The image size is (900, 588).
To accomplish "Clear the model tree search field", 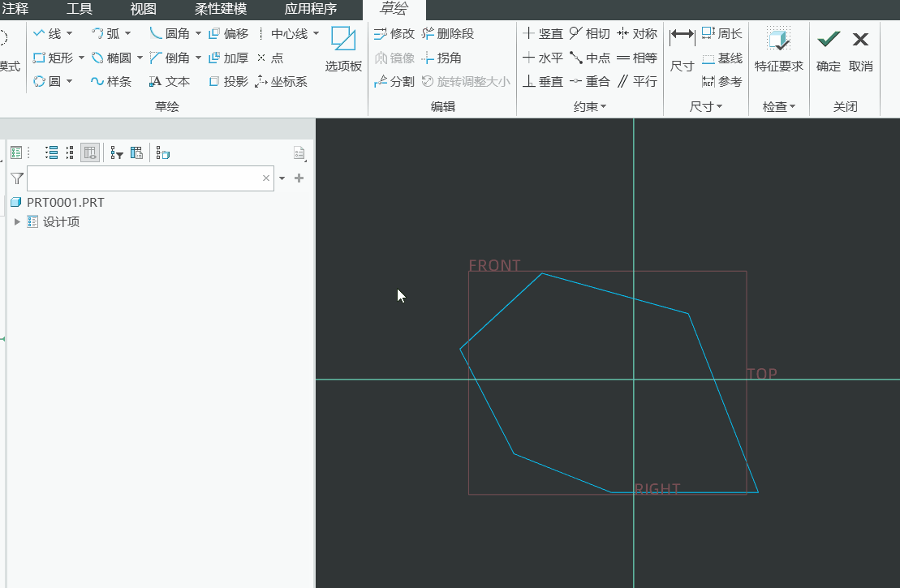I will coord(265,178).
